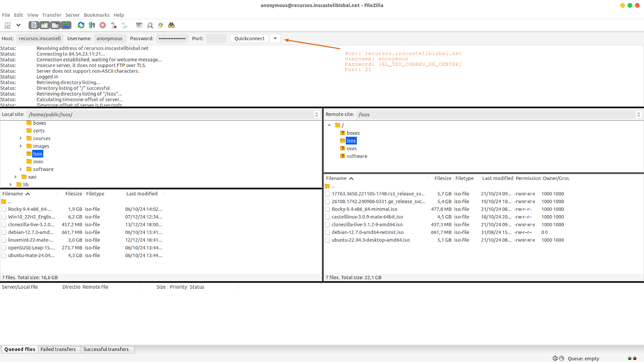Toggle local directory tree display
This screenshot has height=362, width=644.
click(x=44, y=25)
